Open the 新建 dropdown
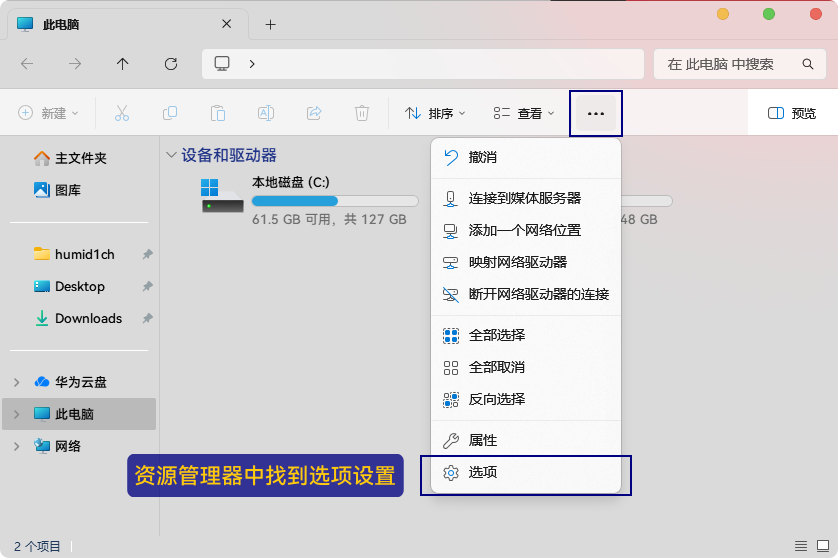 point(48,113)
